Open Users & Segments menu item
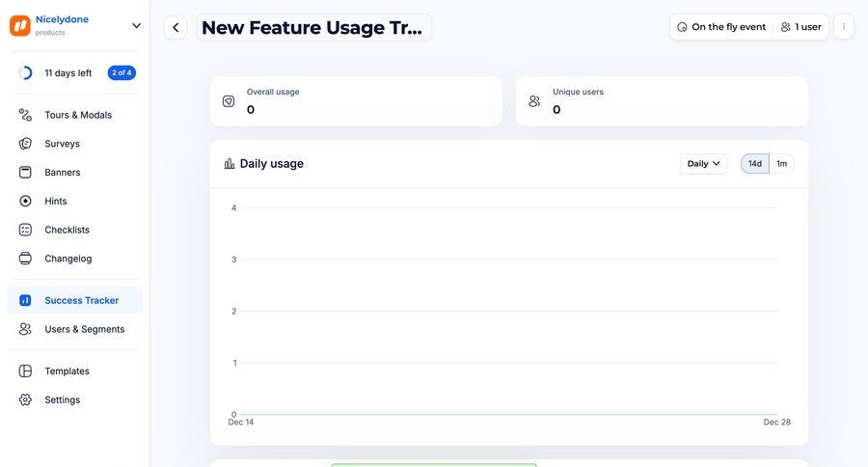 [x=74, y=329]
